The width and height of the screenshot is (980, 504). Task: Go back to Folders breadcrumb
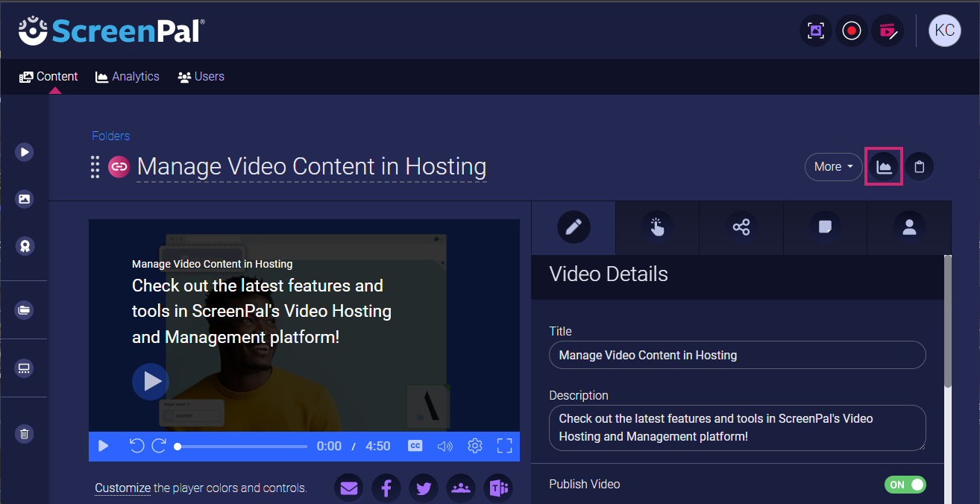[111, 136]
